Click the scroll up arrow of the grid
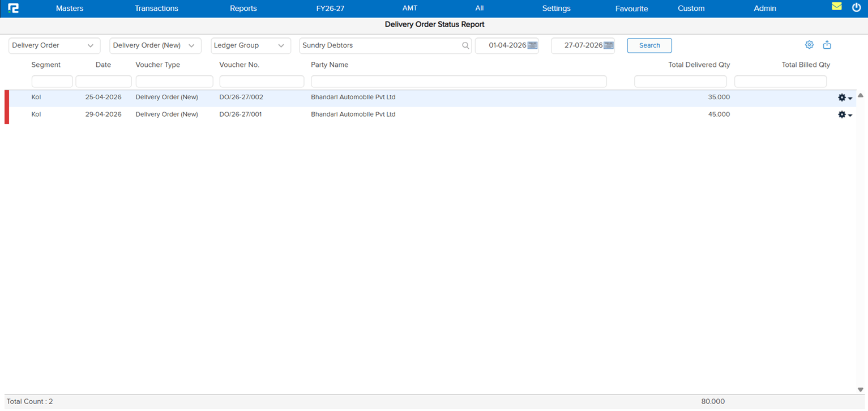This screenshot has width=868, height=411. (861, 95)
